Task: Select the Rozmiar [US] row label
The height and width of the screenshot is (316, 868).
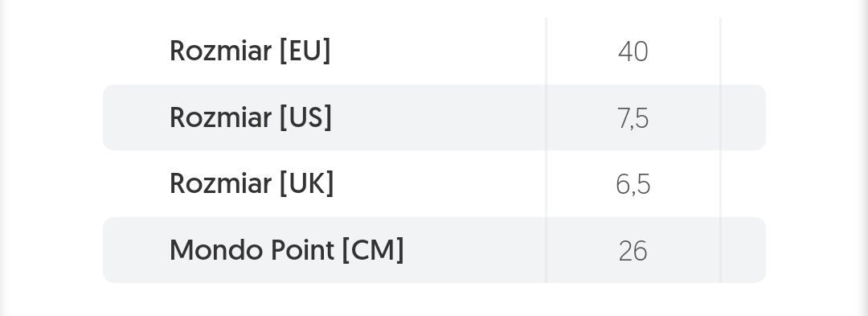Action: (250, 117)
